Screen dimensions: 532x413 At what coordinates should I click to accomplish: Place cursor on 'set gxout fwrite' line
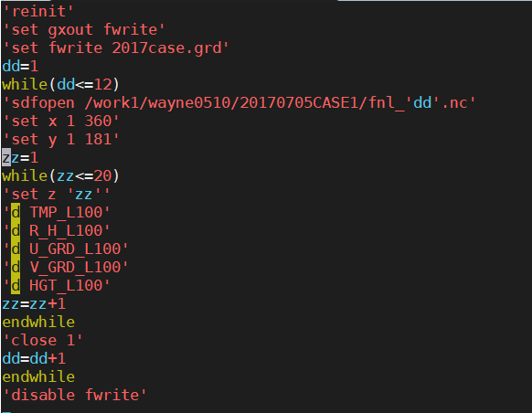click(83, 30)
